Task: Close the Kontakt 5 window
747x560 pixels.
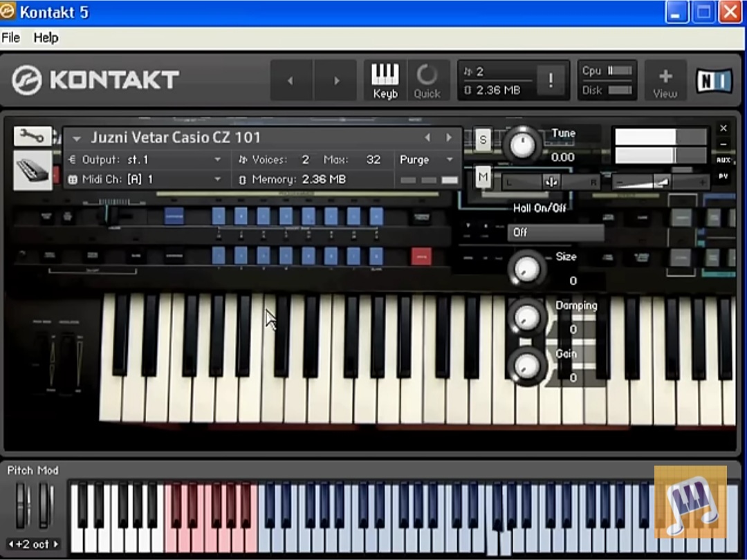Action: 731,12
